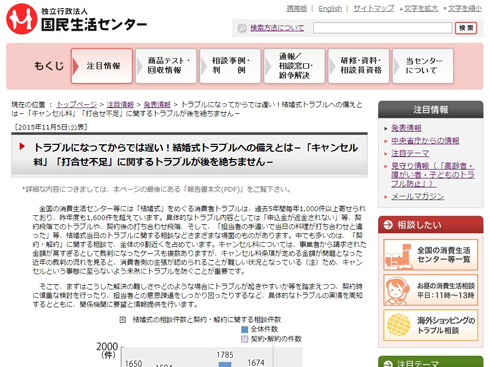
Task: Click the もくじ label in navigation bar
Action: coord(49,66)
